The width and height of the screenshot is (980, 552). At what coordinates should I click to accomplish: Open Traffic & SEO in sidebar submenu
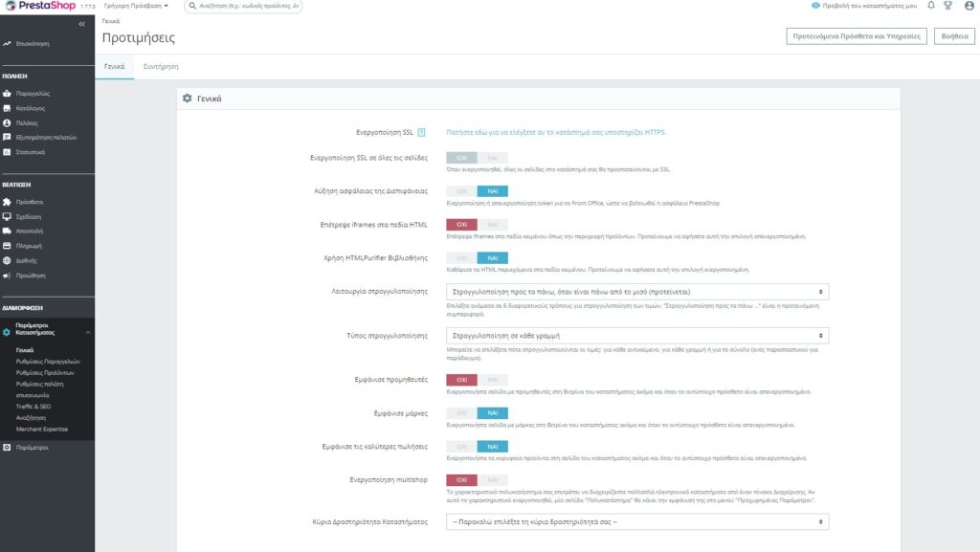(x=33, y=407)
